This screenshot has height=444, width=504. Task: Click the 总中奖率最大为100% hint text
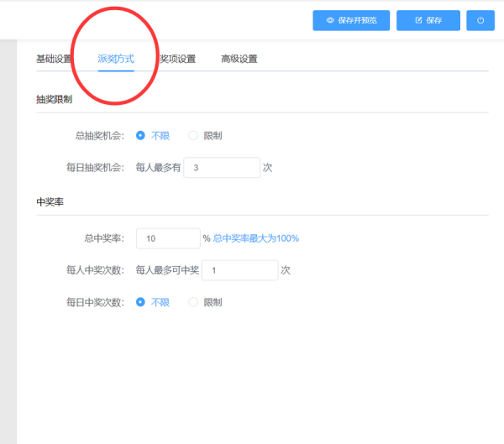point(256,238)
